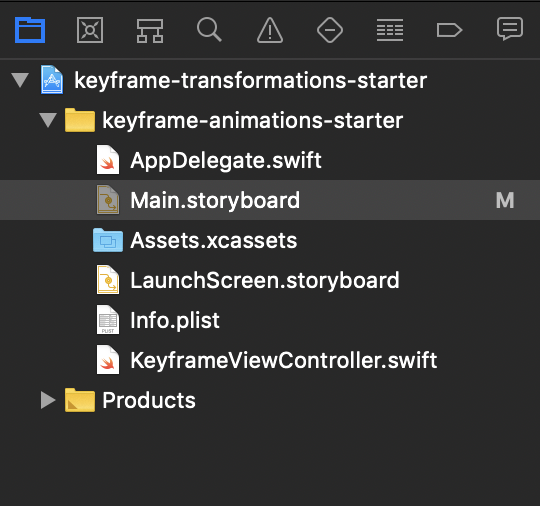Show the Debug navigator lines icon
The height and width of the screenshot is (506, 540).
(x=390, y=30)
